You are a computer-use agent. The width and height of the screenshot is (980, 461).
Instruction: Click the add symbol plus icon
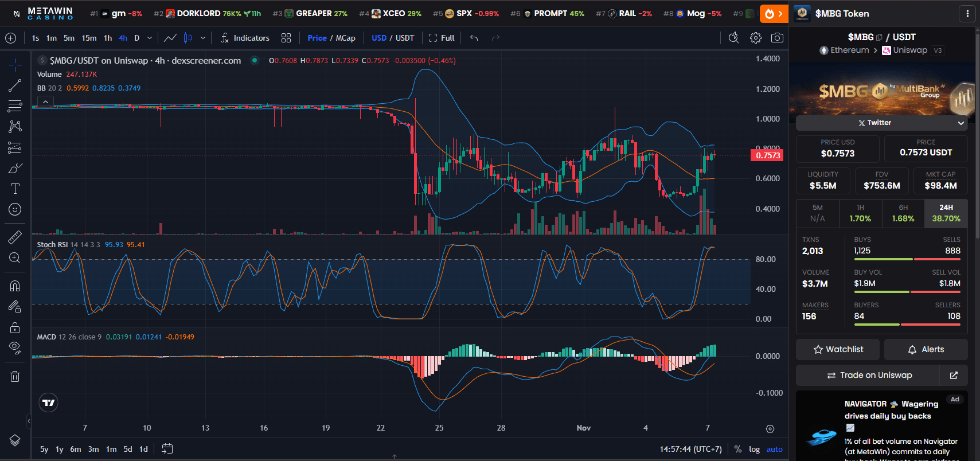tap(10, 38)
